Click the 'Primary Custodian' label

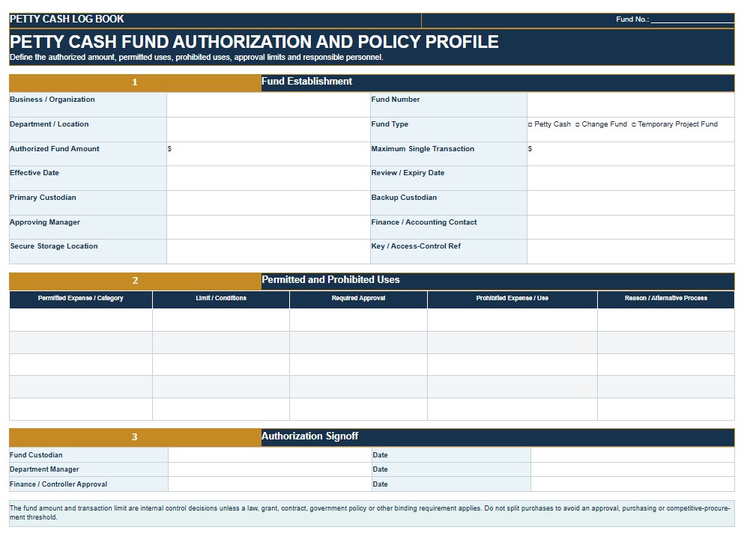point(43,198)
